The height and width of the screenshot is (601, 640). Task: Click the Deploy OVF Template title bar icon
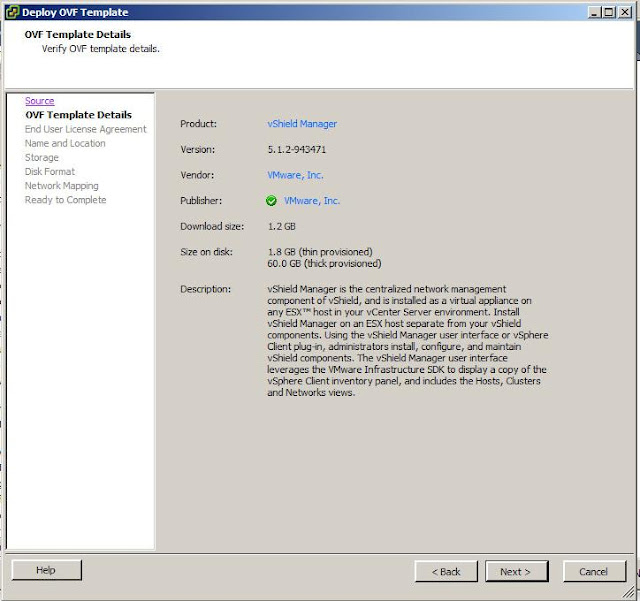(12, 12)
